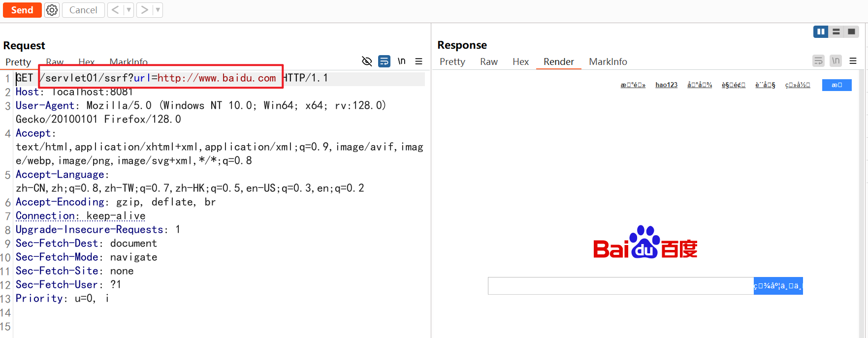Click the User-Agent header name

(x=45, y=105)
